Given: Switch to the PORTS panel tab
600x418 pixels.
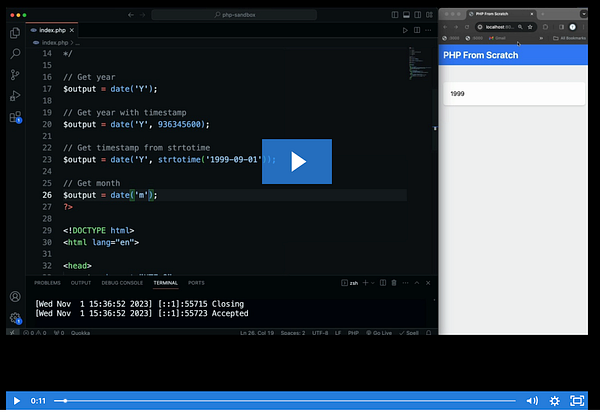Looking at the screenshot, I should [x=196, y=283].
